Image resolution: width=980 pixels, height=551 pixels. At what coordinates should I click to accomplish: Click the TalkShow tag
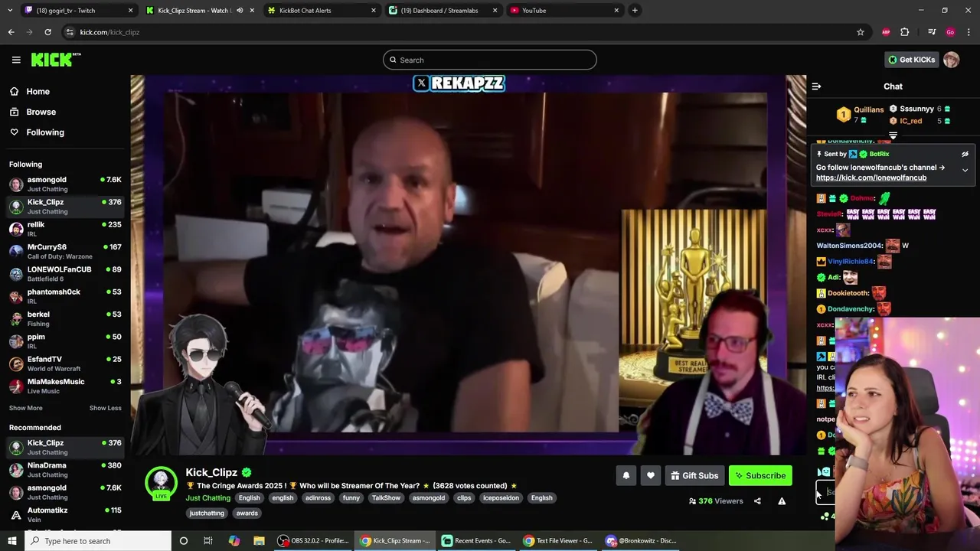coord(386,498)
